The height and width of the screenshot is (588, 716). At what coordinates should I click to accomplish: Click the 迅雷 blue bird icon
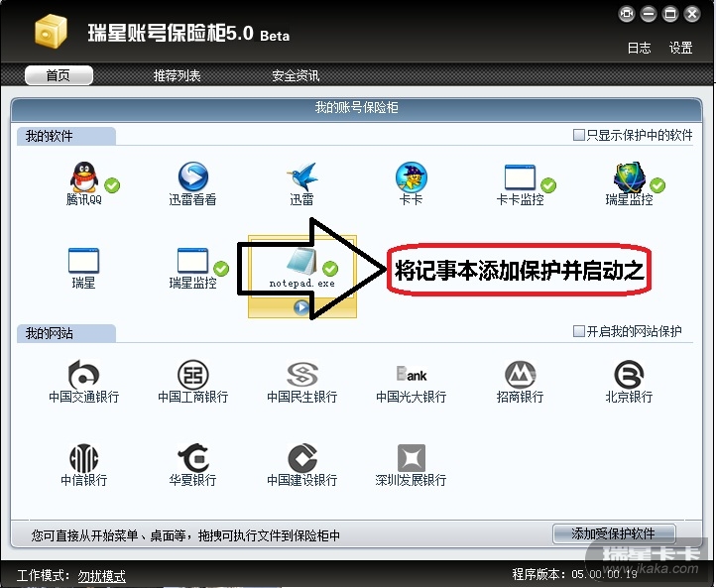[x=301, y=176]
